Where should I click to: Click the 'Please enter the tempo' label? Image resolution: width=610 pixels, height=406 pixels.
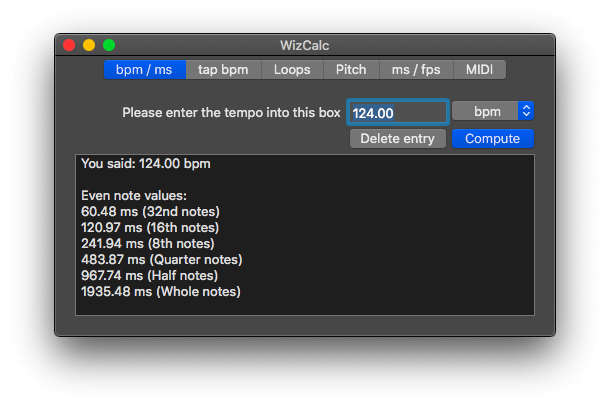click(231, 112)
